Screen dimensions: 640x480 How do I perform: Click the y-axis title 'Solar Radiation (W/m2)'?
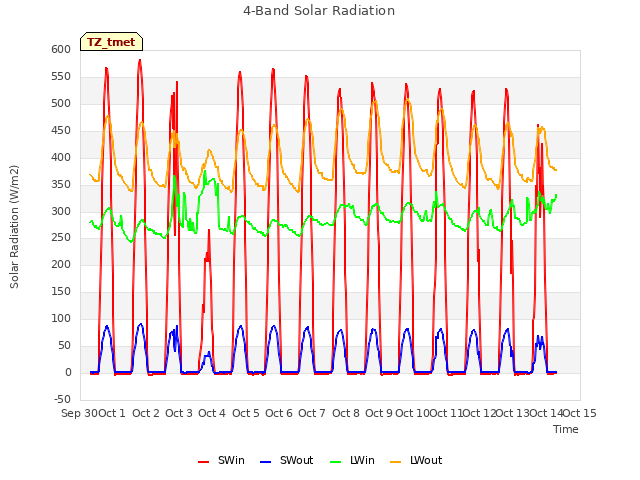14,227
